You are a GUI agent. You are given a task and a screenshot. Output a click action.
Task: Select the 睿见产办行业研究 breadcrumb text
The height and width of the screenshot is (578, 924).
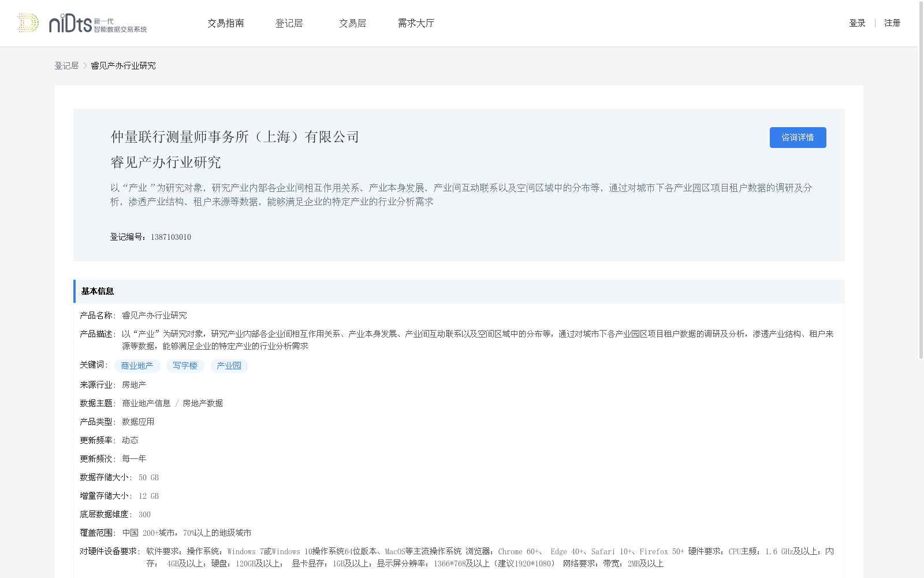click(123, 66)
